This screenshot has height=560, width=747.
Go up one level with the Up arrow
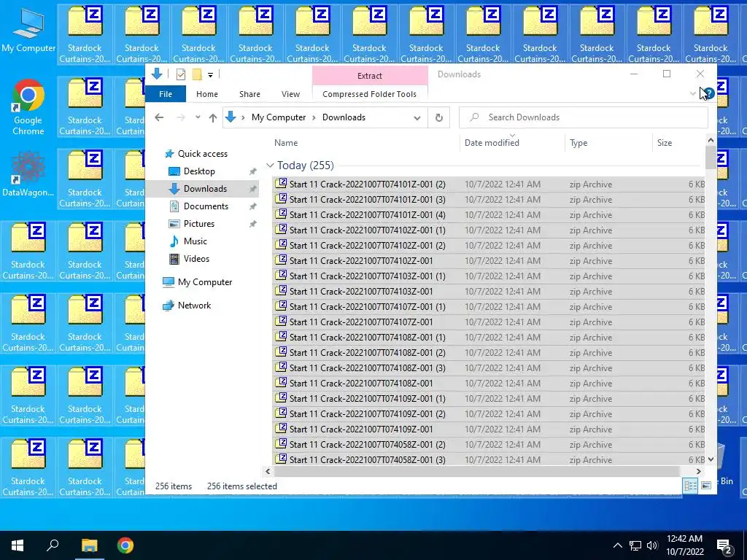pos(212,117)
